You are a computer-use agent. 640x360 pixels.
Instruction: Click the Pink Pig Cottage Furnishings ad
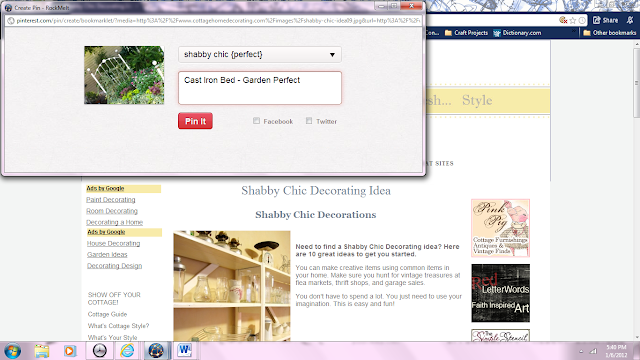point(500,228)
